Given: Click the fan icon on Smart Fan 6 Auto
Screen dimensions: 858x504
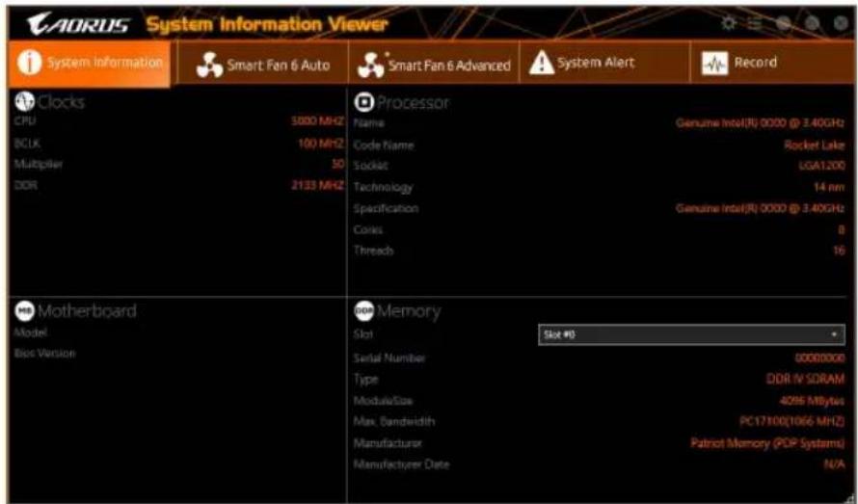Looking at the screenshot, I should click(x=209, y=66).
